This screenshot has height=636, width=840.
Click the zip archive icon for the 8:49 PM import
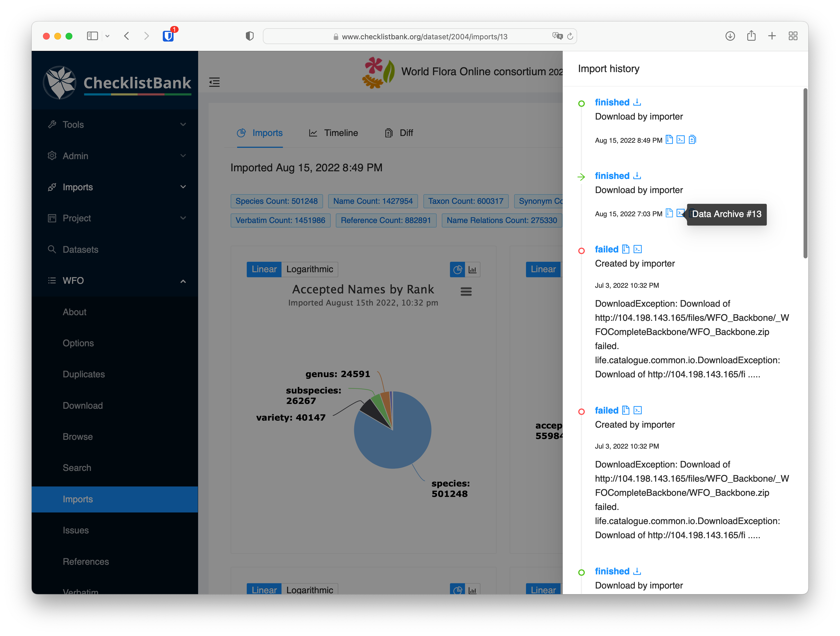[669, 140]
